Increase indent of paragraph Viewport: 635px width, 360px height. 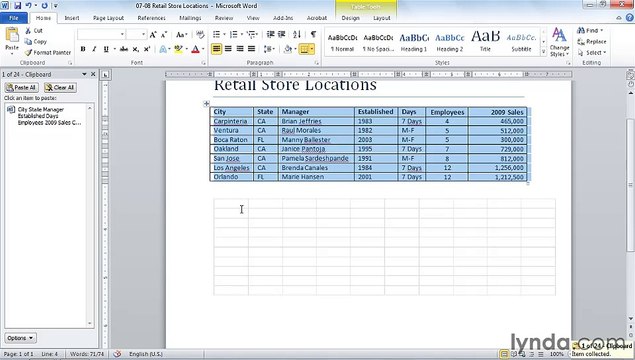pos(281,34)
